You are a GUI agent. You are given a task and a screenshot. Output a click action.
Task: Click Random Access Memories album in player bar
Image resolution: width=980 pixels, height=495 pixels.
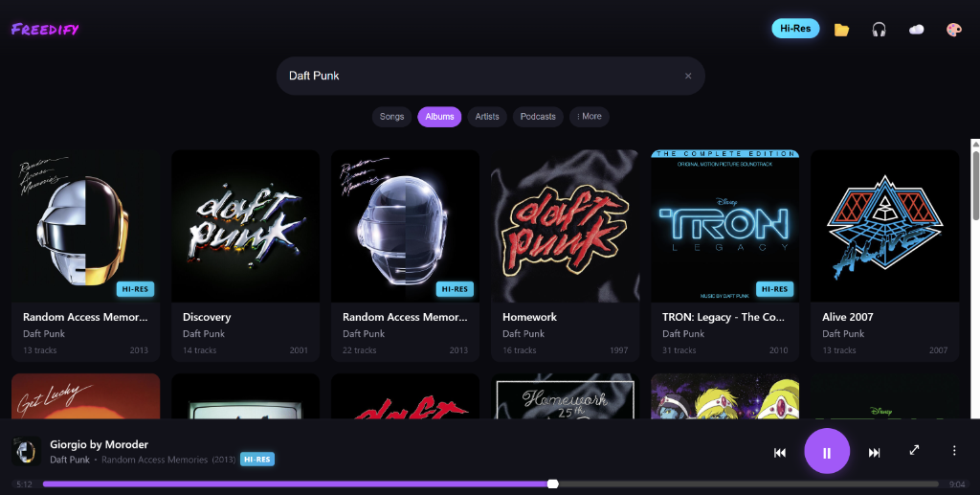(x=154, y=460)
